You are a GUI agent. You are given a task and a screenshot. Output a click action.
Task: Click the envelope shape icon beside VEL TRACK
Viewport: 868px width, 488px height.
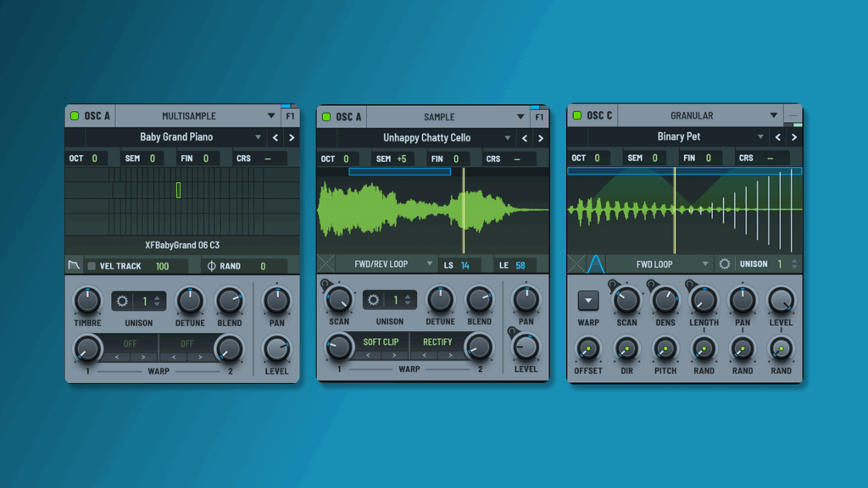tap(74, 265)
